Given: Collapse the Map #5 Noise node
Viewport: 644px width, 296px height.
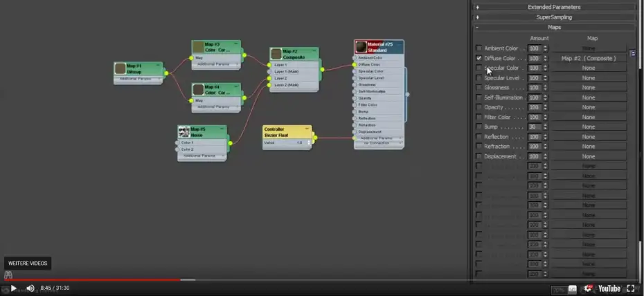Looking at the screenshot, I should coord(222,129).
